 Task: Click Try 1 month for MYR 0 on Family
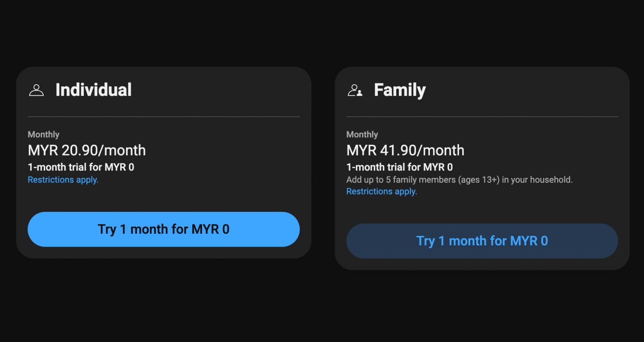pos(482,241)
